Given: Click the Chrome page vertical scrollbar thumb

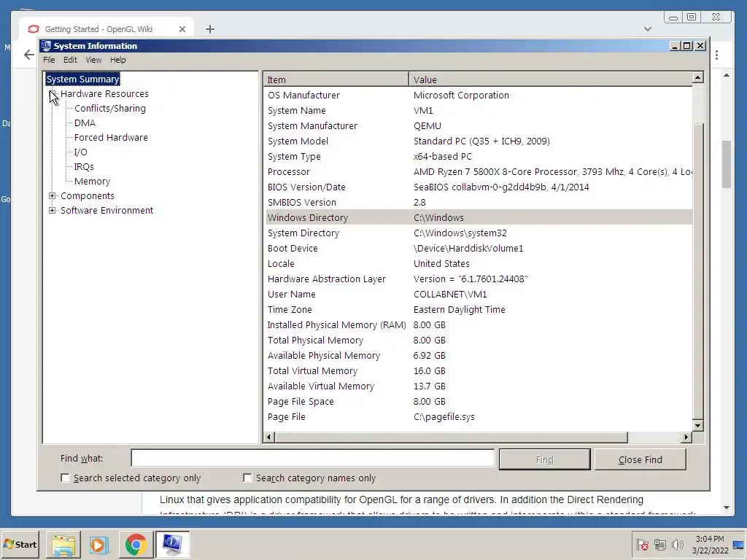Looking at the screenshot, I should (727, 164).
